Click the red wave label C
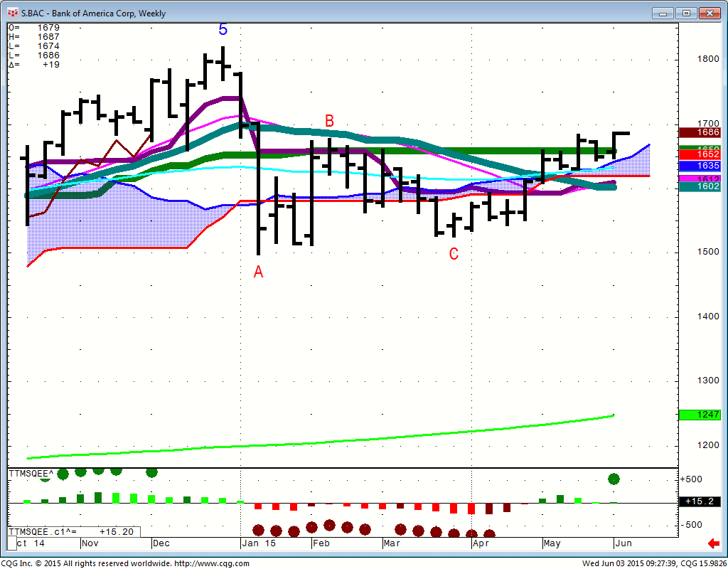728x569 pixels. (x=454, y=254)
